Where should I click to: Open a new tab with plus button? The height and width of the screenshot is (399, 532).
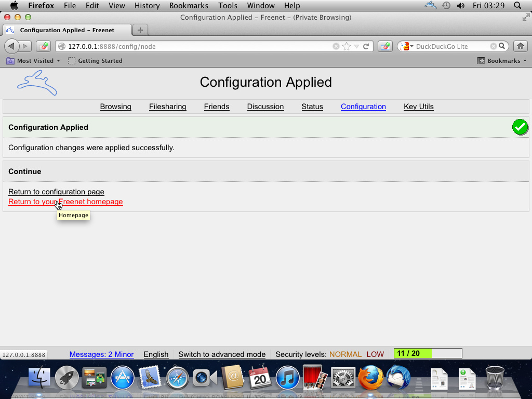click(x=140, y=30)
